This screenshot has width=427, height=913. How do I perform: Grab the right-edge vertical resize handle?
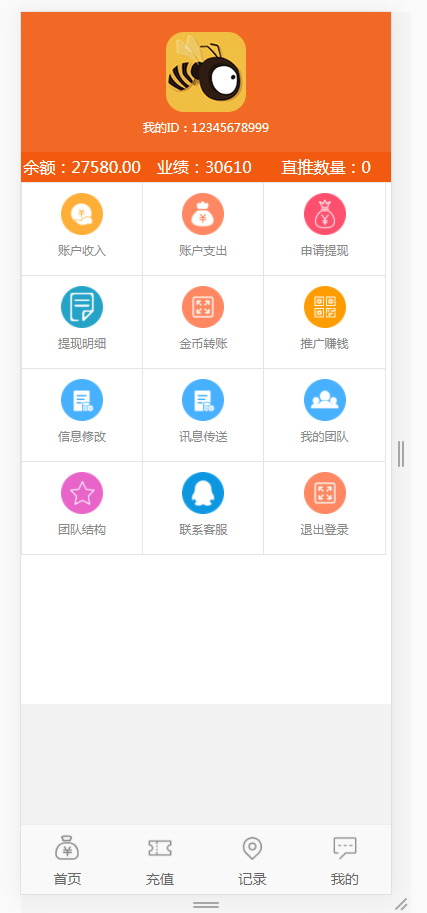pyautogui.click(x=401, y=454)
